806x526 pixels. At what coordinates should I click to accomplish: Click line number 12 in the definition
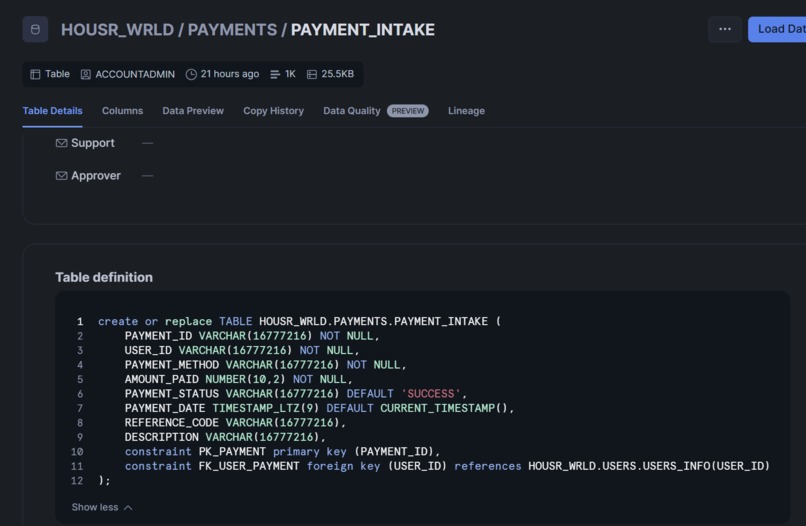[77, 480]
